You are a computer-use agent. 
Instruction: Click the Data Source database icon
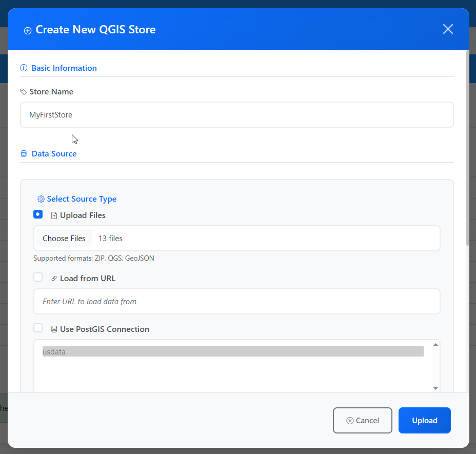coord(24,154)
